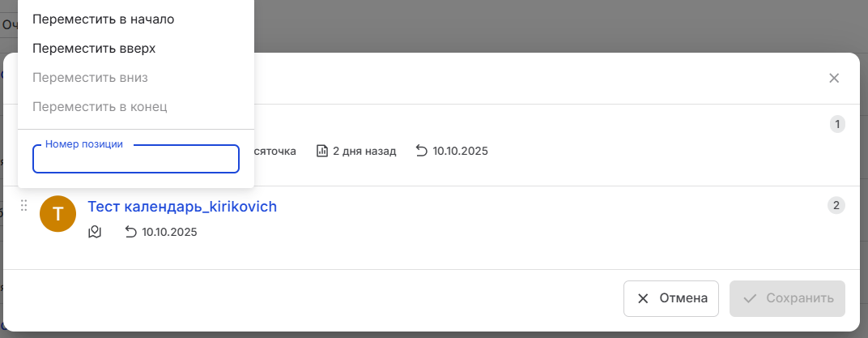Click return-arrow icon in Тест календарь_kirikovich row
The image size is (868, 338).
click(x=130, y=233)
